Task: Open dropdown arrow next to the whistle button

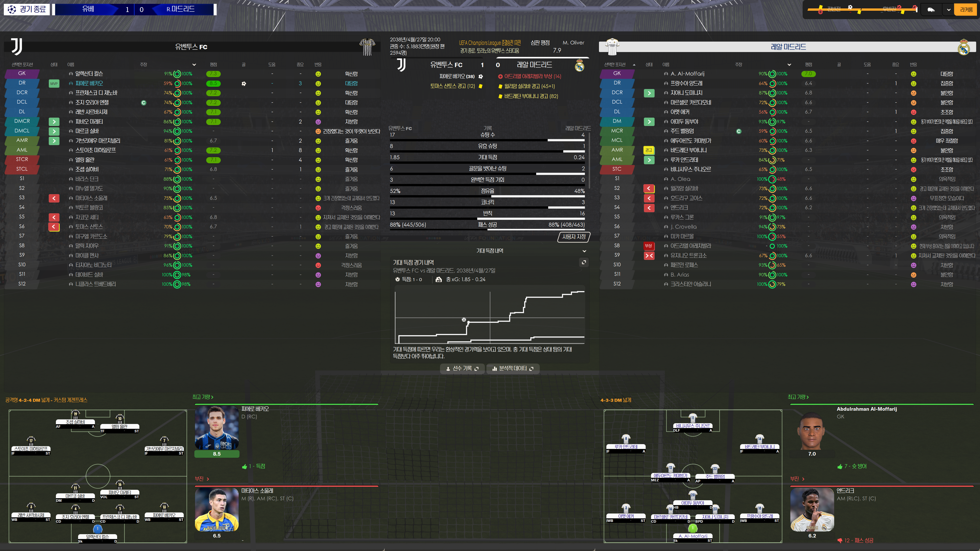Action: pyautogui.click(x=949, y=9)
